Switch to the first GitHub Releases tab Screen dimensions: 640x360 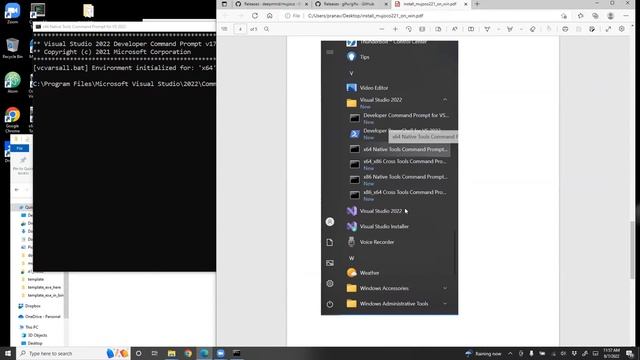coord(269,4)
